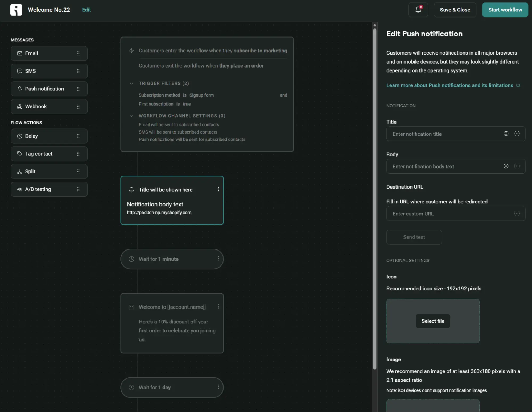Collapse the Workflow Channel Settings section
532x412 pixels.
pos(131,116)
